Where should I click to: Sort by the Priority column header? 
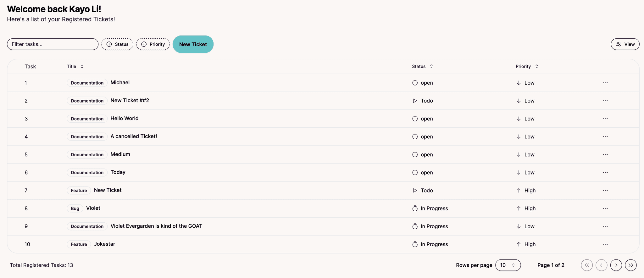527,66
